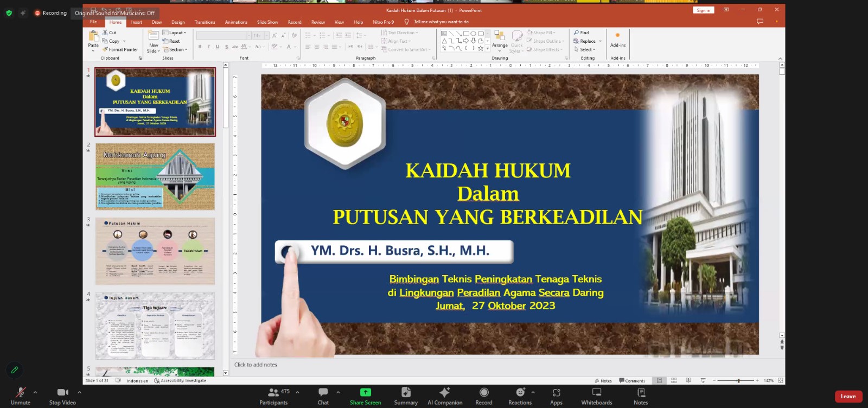This screenshot has width=868, height=408.
Task: Switch to the Transitions tab
Action: (205, 22)
